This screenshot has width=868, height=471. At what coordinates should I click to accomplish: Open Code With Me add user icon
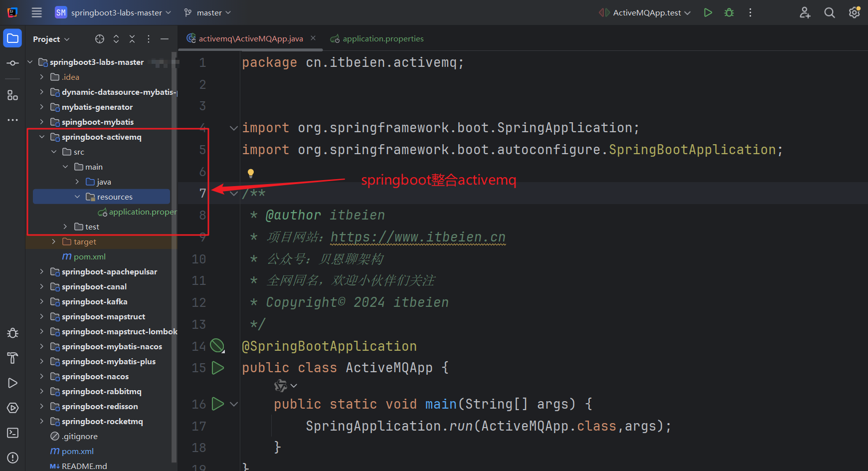[805, 12]
